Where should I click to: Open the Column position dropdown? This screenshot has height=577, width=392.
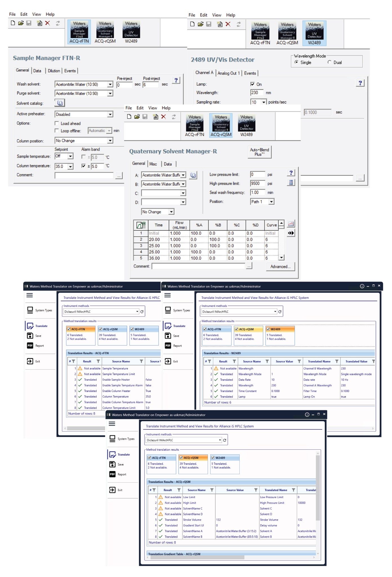[110, 140]
